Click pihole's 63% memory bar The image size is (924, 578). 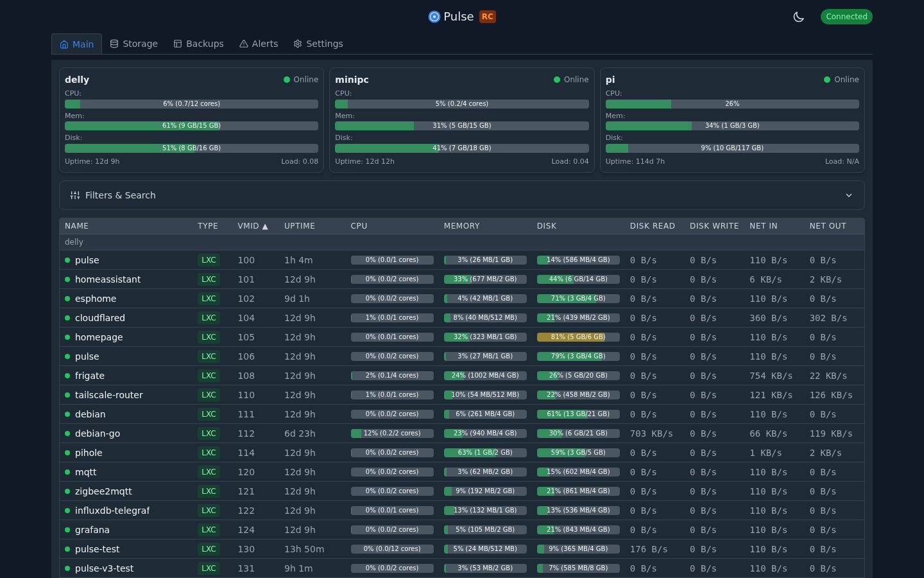485,453
